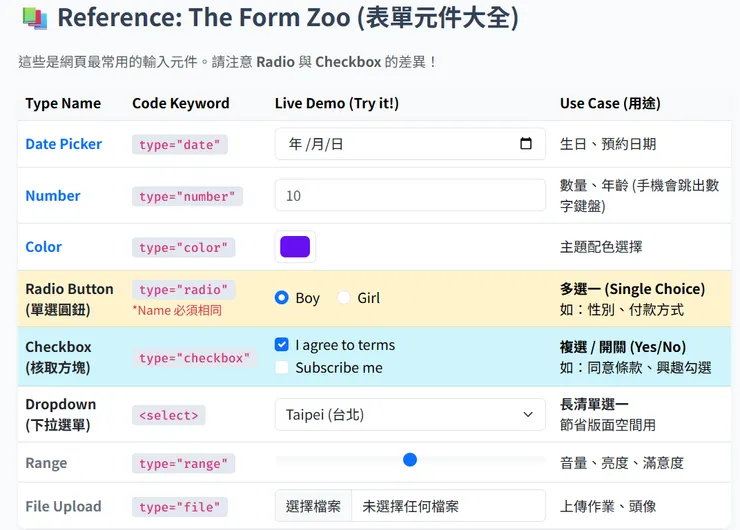Click the Number type name
The image size is (740, 530).
pyautogui.click(x=53, y=196)
